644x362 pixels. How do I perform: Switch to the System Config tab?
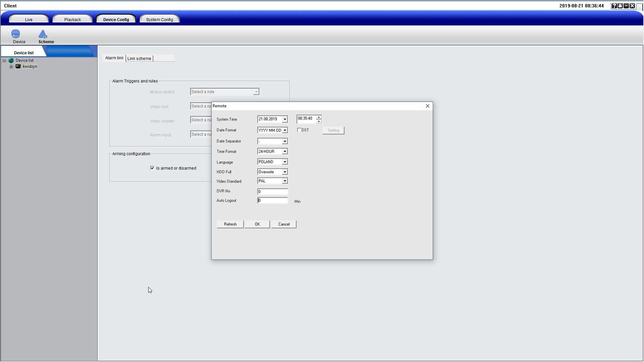click(x=159, y=19)
